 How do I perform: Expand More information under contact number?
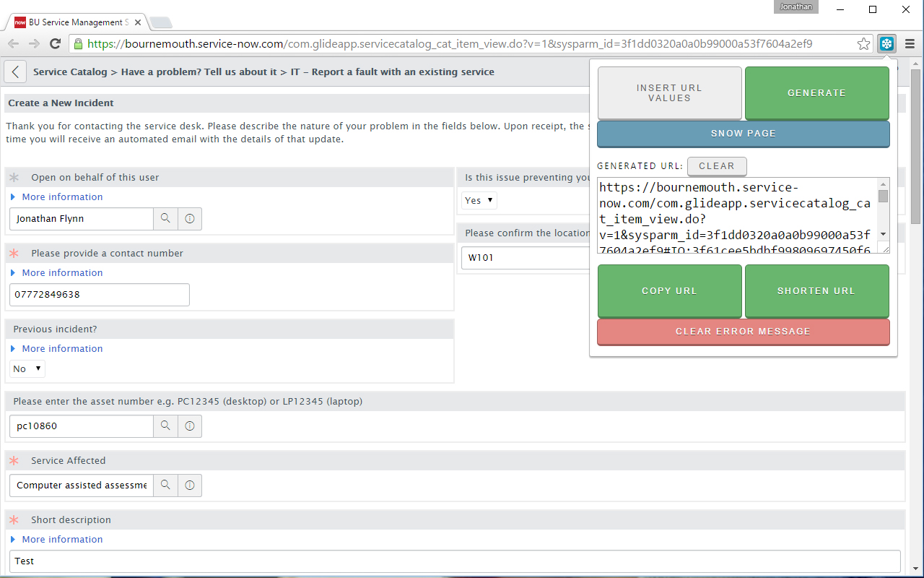tap(62, 272)
